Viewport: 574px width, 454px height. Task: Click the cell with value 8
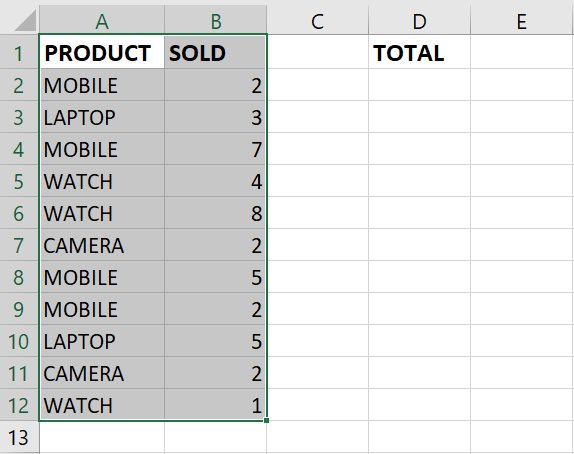coord(216,213)
